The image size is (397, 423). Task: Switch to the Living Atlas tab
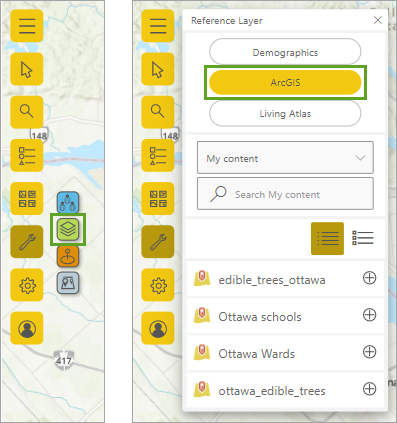[285, 113]
